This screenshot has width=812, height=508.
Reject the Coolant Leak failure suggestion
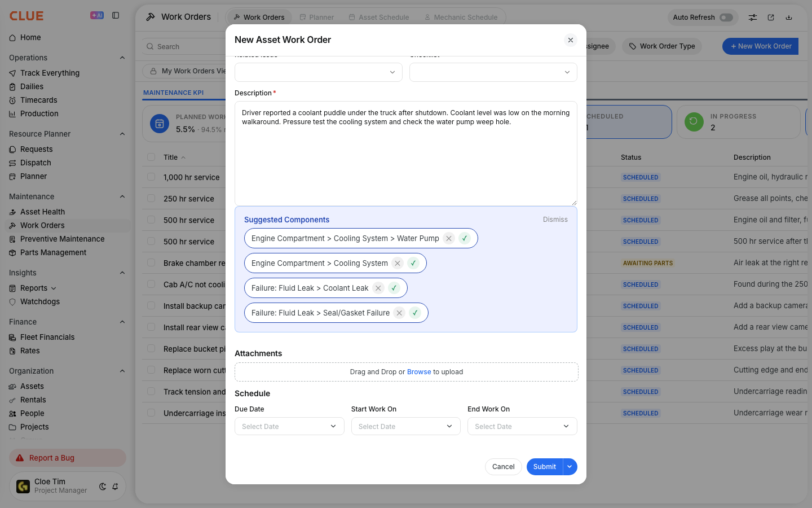click(378, 288)
